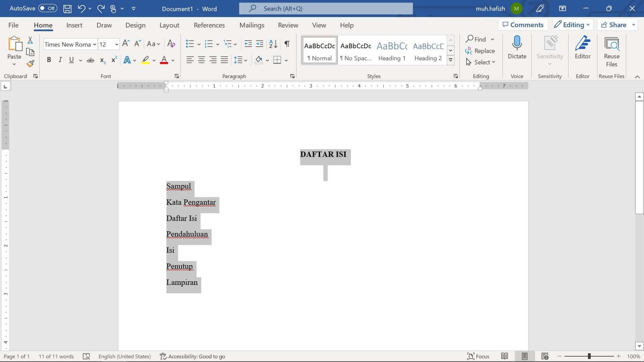Expand the highlight color options
644x362 pixels.
[153, 60]
